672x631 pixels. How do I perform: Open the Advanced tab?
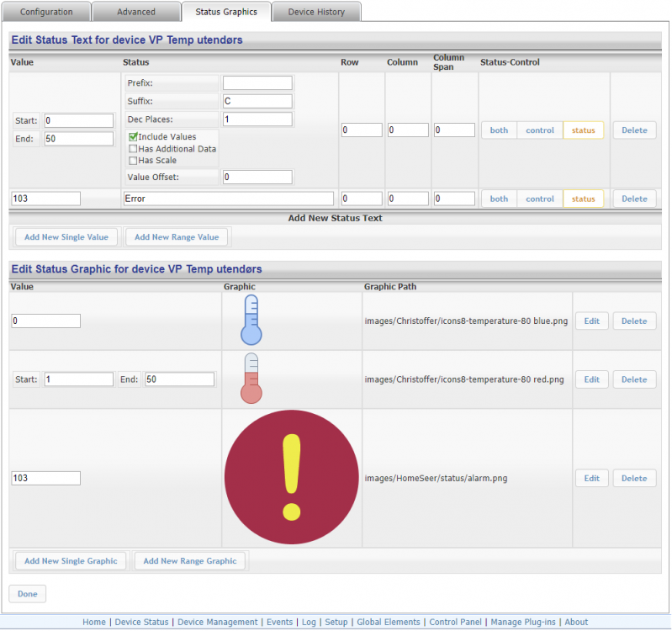(x=136, y=12)
